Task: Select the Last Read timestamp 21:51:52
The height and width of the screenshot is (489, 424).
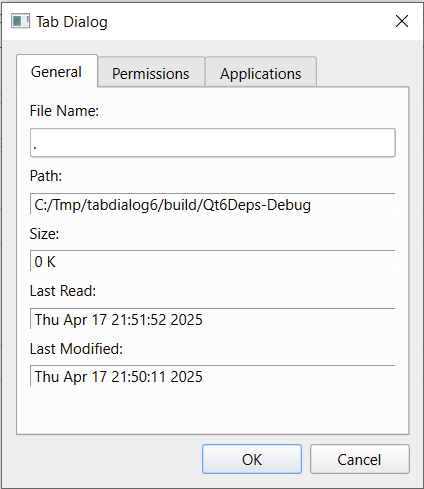Action: pyautogui.click(x=138, y=320)
